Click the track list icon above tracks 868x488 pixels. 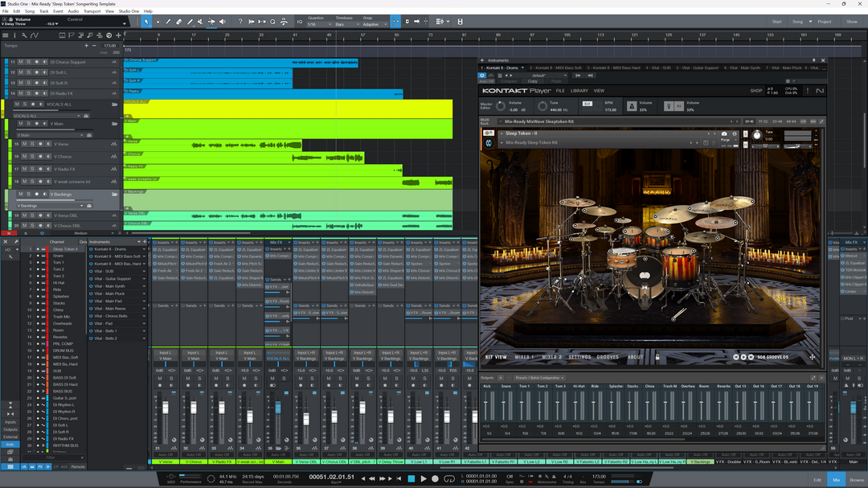tap(6, 35)
